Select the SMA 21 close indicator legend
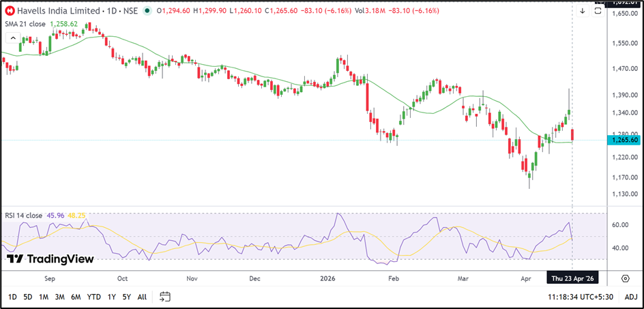 [26, 24]
